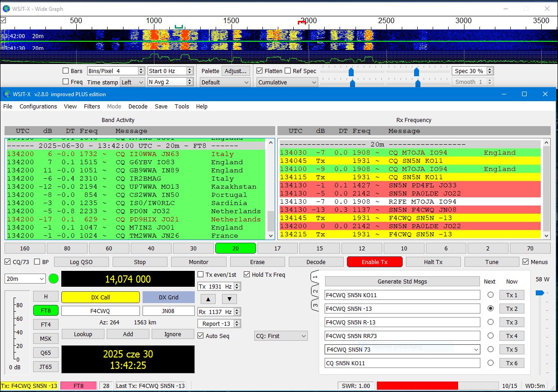Open the Configurations menu

(x=38, y=106)
